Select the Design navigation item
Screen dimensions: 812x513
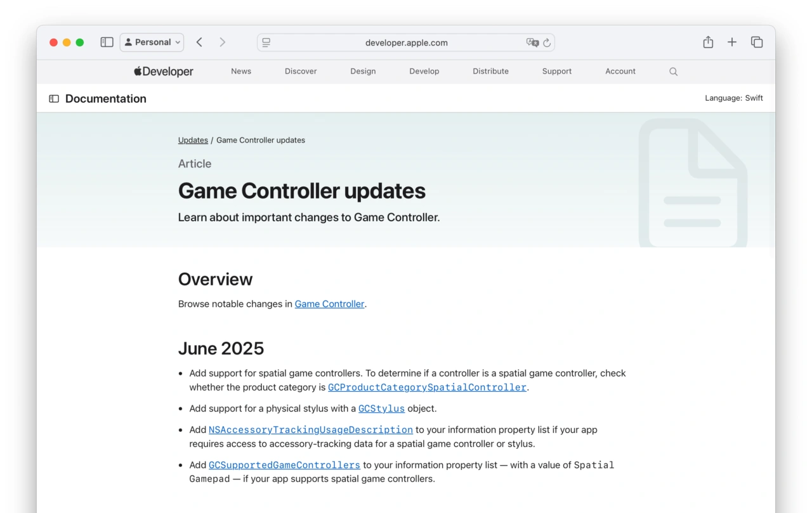[363, 72]
